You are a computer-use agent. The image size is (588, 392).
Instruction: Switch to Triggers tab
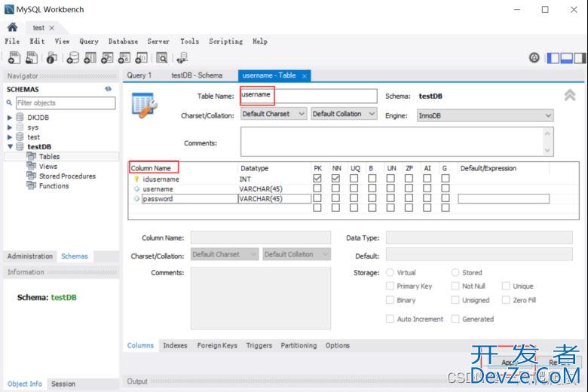(x=259, y=345)
